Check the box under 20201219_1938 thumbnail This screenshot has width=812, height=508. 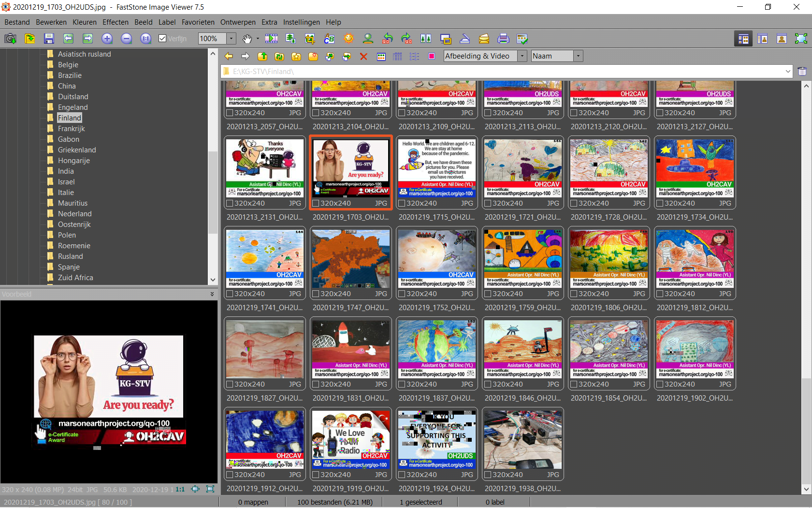click(x=488, y=475)
